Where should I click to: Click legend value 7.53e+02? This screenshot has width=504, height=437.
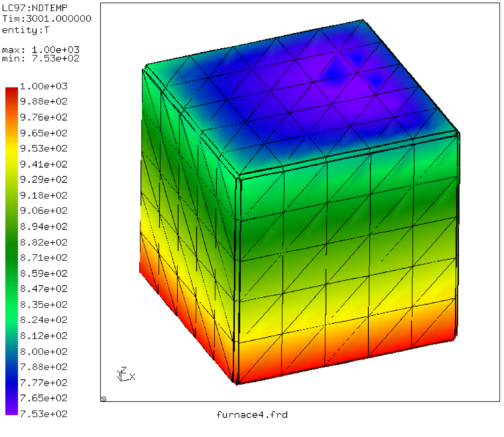click(44, 414)
